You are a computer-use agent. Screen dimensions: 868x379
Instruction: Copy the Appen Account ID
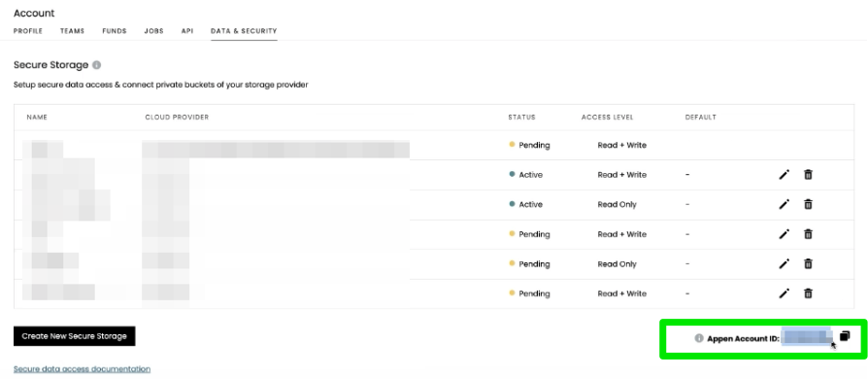844,336
